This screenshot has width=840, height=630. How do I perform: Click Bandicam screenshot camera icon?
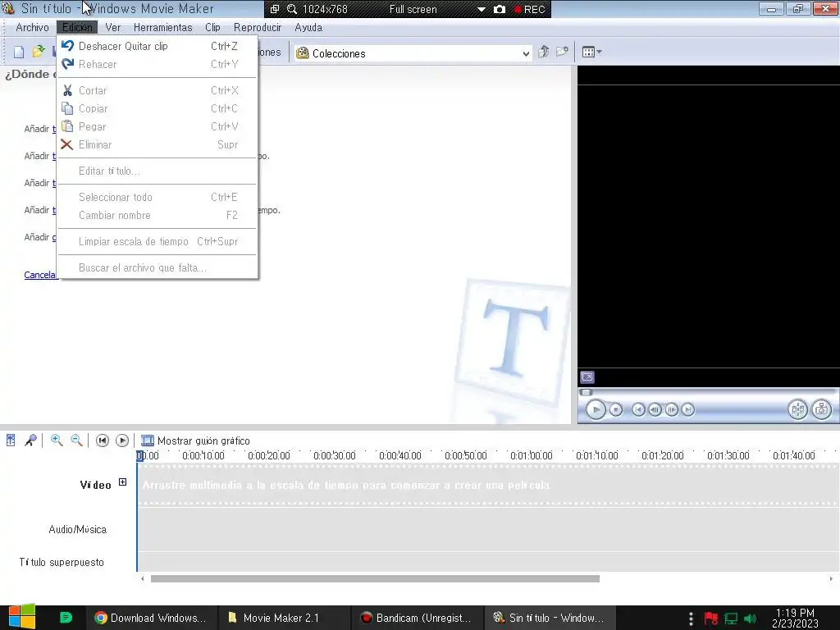point(500,9)
